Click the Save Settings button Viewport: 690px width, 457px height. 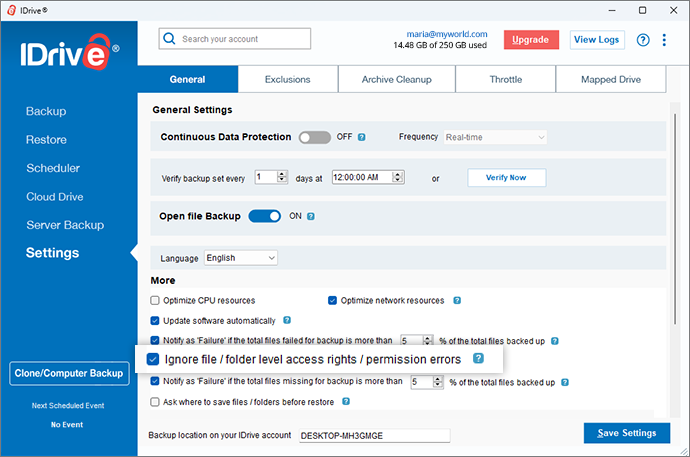tap(627, 433)
